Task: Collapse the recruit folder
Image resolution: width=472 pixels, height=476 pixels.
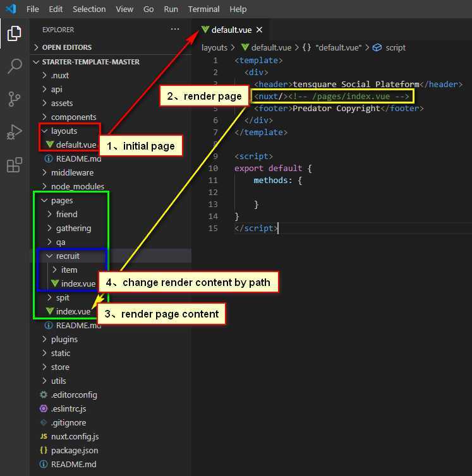Action: pyautogui.click(x=111, y=256)
